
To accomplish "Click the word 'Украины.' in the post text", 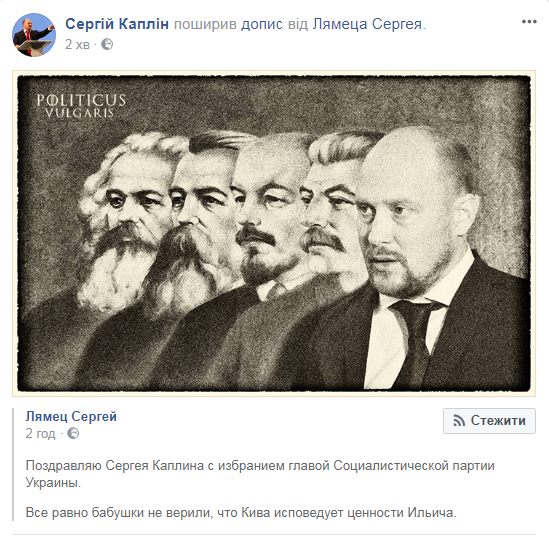I will click(53, 482).
